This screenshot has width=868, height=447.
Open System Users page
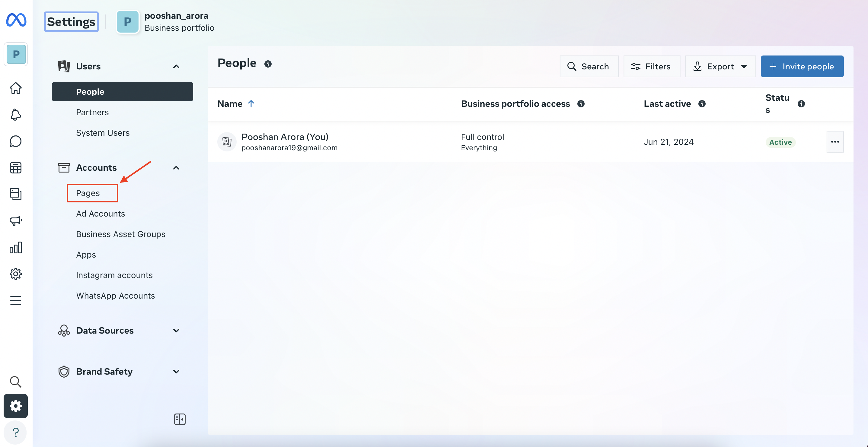click(102, 133)
